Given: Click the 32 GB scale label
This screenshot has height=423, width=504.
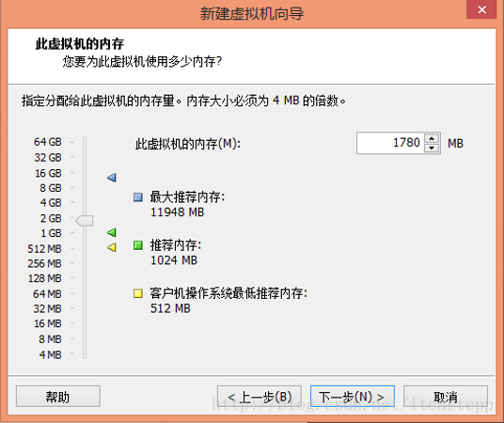Looking at the screenshot, I should click(x=48, y=158).
